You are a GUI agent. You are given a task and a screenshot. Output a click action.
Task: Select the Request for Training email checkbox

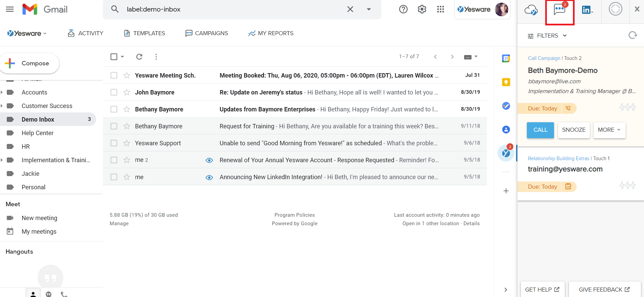tap(114, 126)
